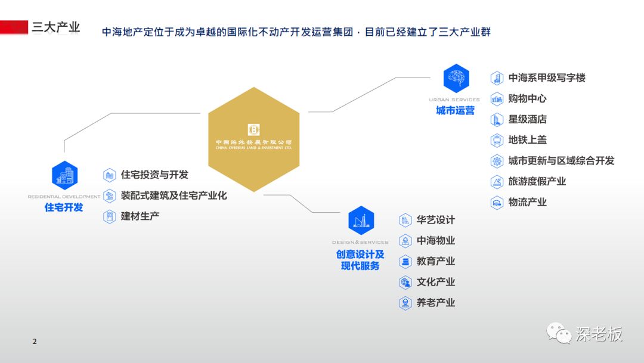Select the 中海系甲级写字楼 office building icon
644x363 pixels.
pyautogui.click(x=497, y=78)
